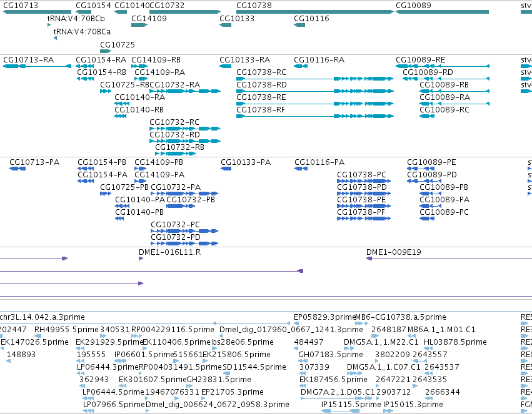Click the CG10738 gene bar label
Viewport: 532px width, 414px height.
tap(254, 6)
